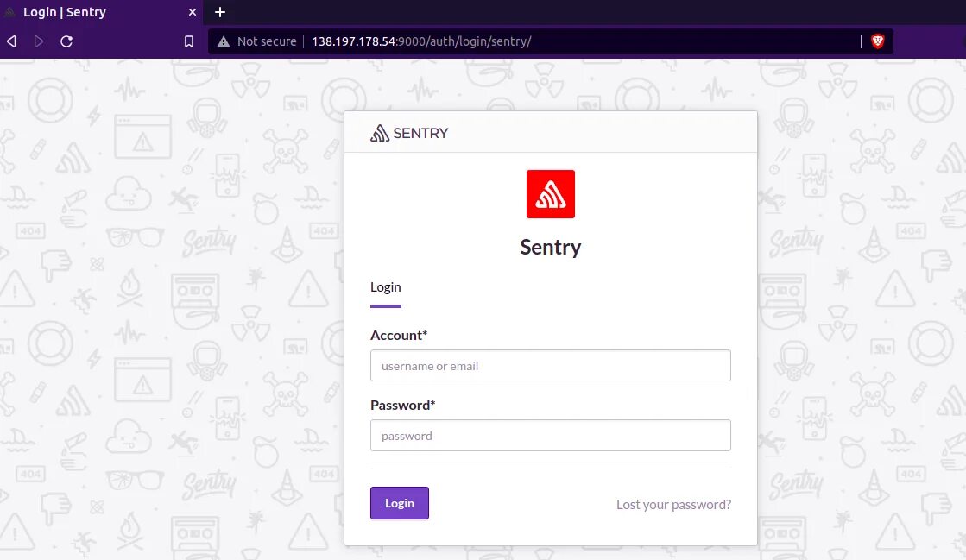Select the Login | Sentry browser tab
The width and height of the screenshot is (966, 560).
(102, 12)
